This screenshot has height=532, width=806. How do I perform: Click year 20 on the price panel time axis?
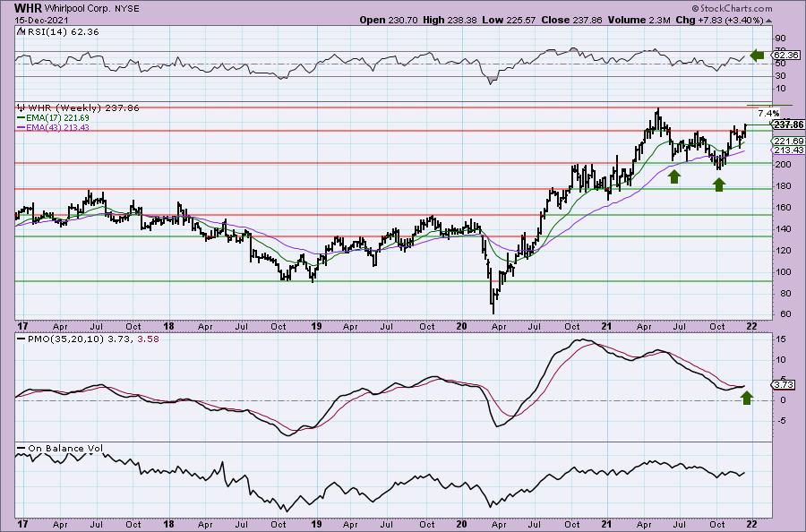(461, 326)
